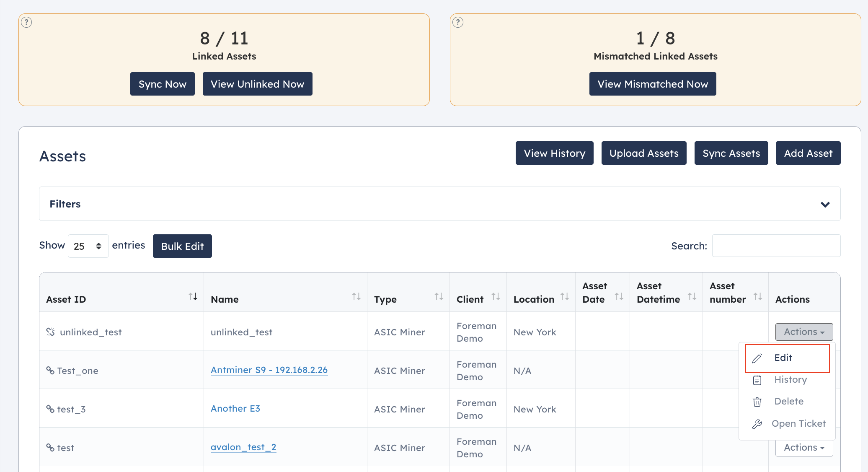Open the show entries count dropdown
This screenshot has height=472, width=868.
88,246
